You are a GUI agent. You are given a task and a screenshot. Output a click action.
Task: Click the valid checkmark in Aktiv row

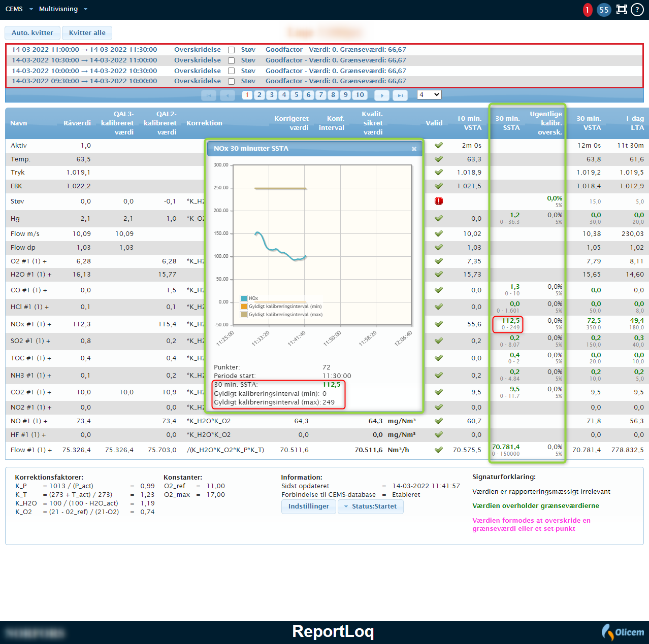pos(439,145)
